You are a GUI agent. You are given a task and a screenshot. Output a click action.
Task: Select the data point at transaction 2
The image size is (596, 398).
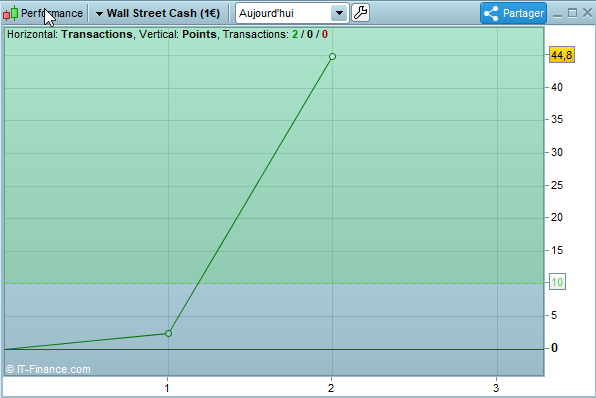click(332, 57)
